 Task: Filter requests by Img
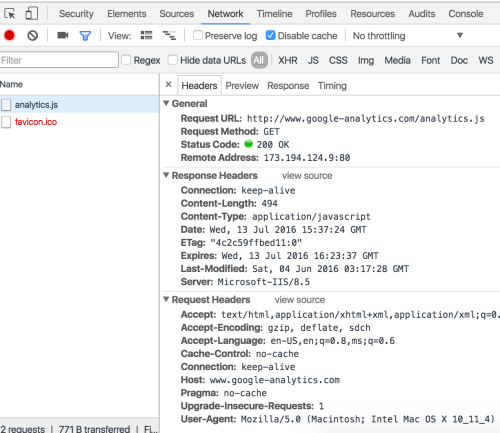(366, 60)
